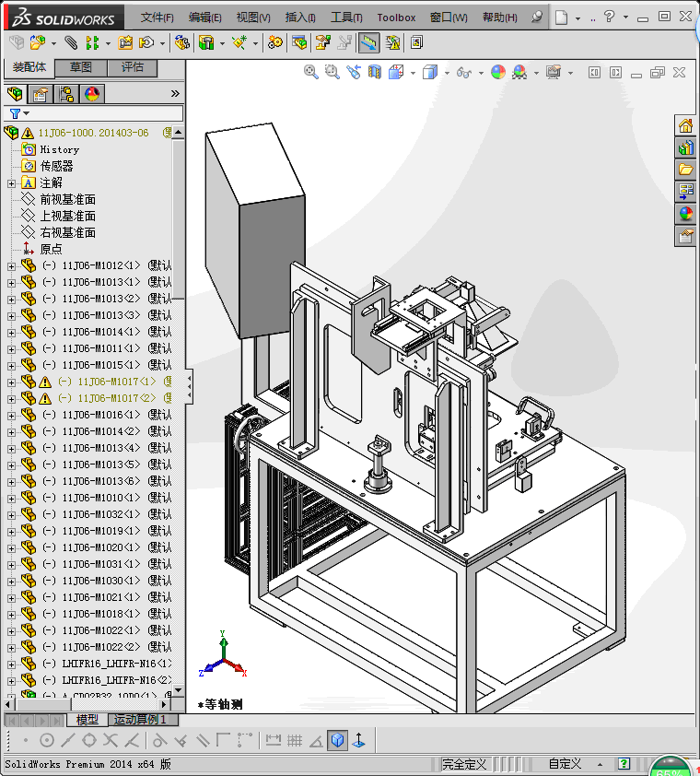
Task: Open the PropertyManager tab icon
Action: 41,93
